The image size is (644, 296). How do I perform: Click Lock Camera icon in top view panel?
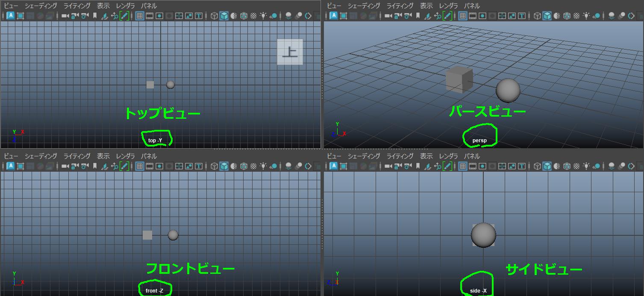point(75,16)
